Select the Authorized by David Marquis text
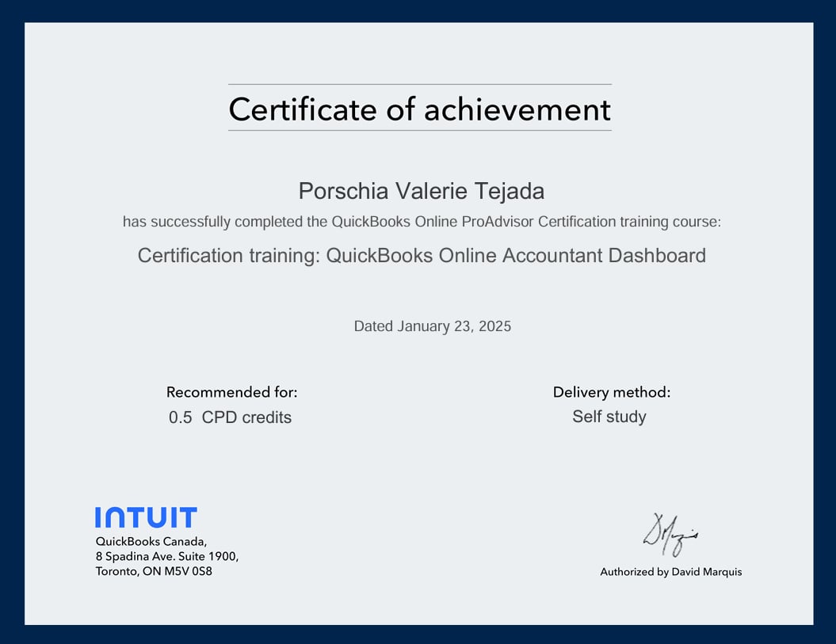 click(671, 571)
